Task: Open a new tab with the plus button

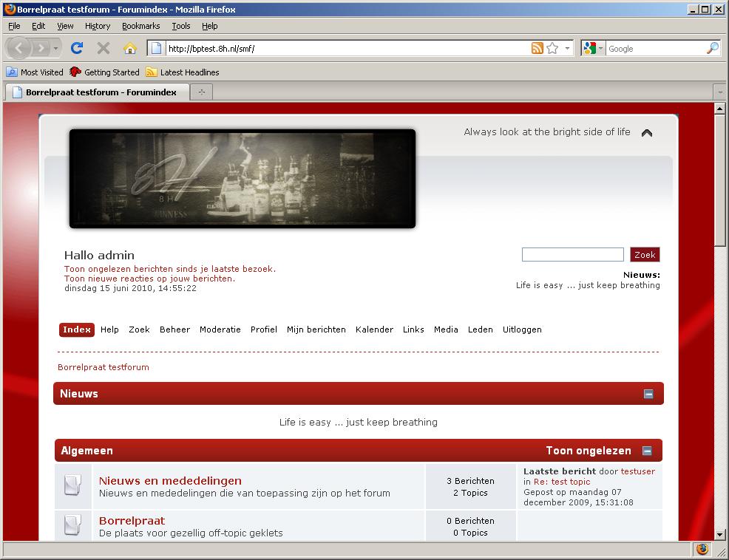Action: point(200,92)
